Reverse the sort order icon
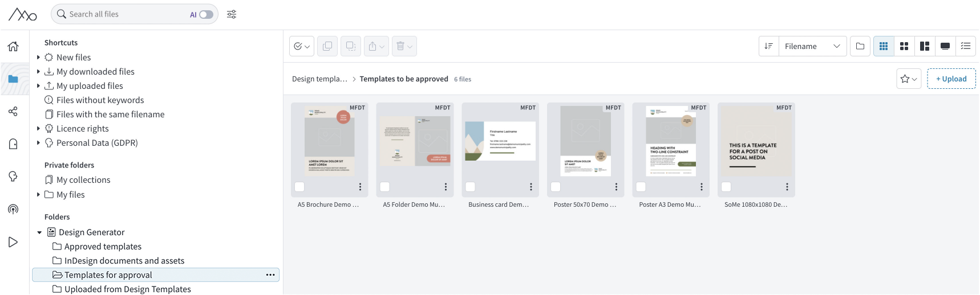Image resolution: width=980 pixels, height=295 pixels. pos(769,46)
